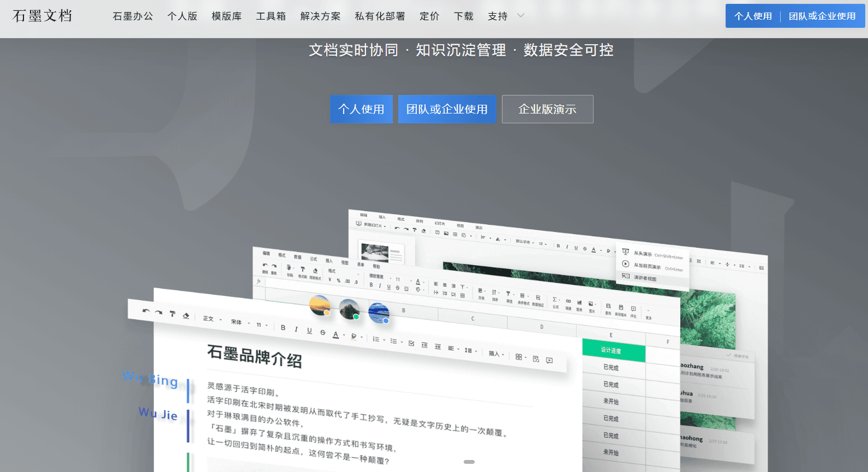This screenshot has height=472, width=868.
Task: Click the 石墨品牌介绍 document title
Action: pos(254,356)
